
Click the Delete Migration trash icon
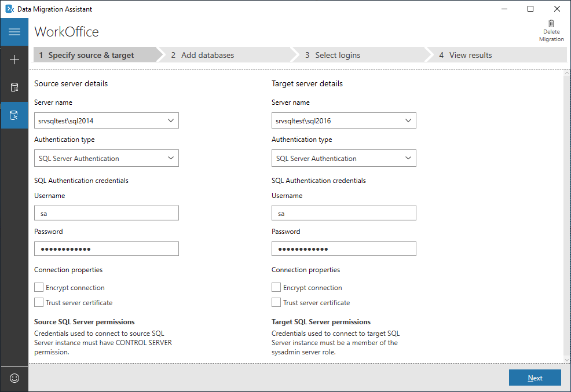(x=551, y=24)
